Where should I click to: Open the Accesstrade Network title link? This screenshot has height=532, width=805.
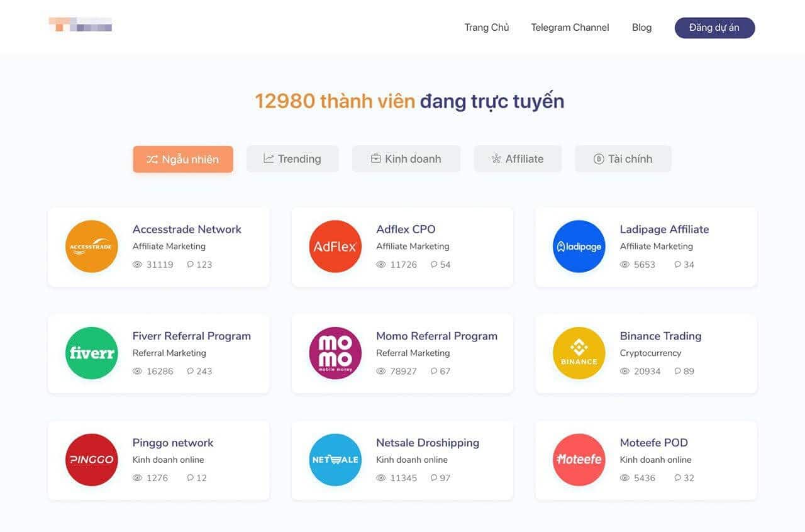coord(187,230)
